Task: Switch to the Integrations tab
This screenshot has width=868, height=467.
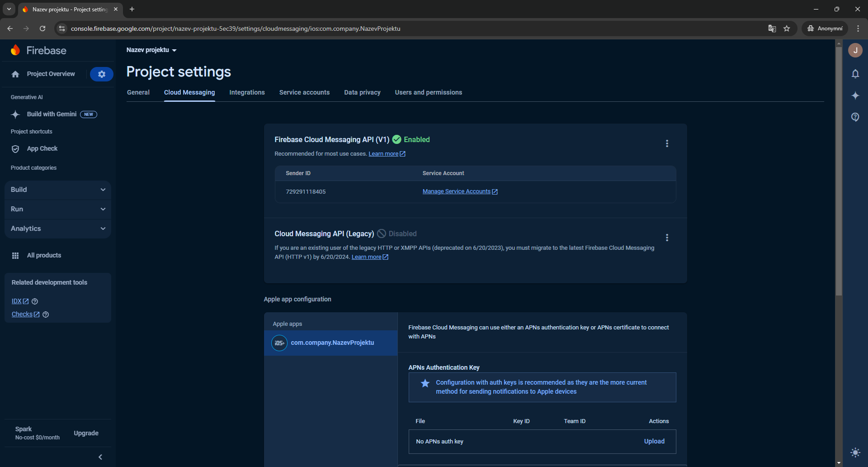Action: pyautogui.click(x=247, y=92)
